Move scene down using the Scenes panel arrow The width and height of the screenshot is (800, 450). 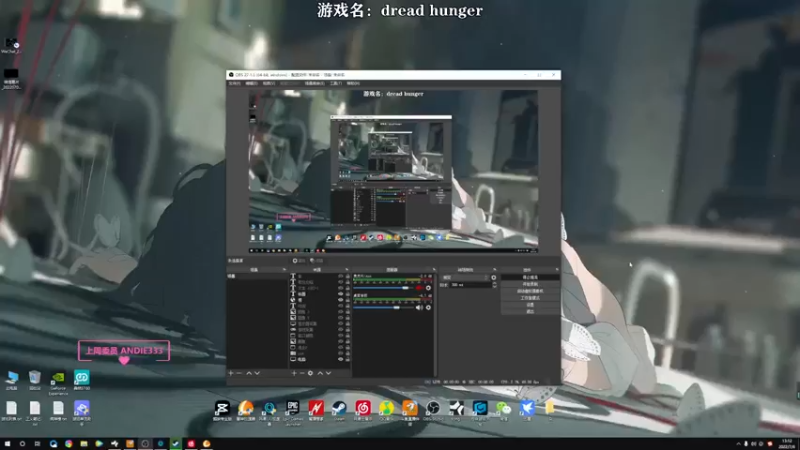coord(257,373)
